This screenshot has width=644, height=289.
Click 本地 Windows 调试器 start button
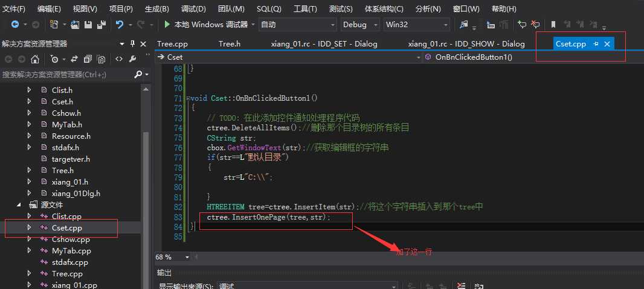[207, 25]
